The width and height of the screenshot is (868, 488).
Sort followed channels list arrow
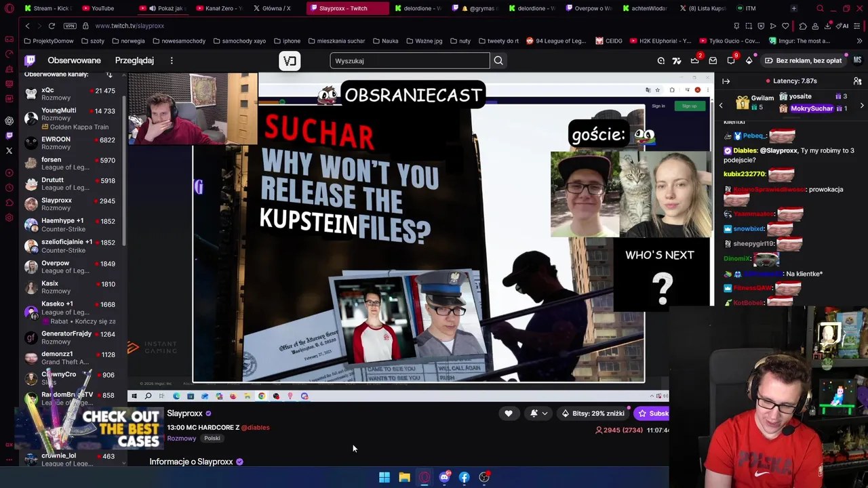(109, 75)
